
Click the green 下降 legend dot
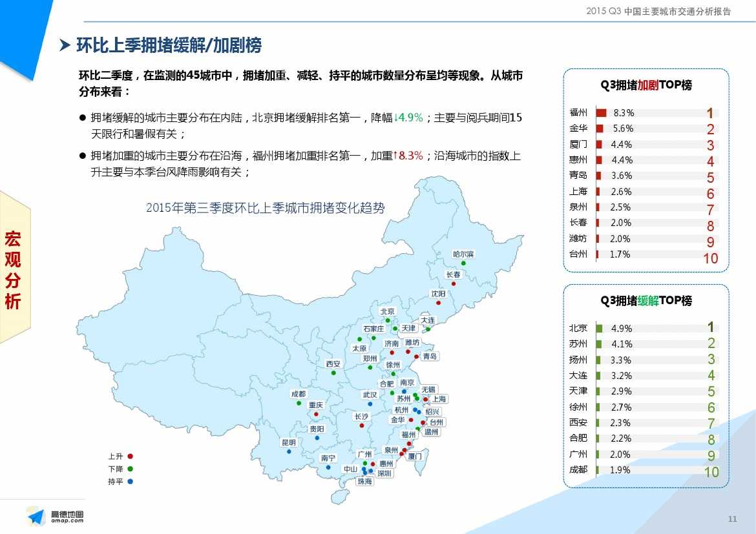131,469
